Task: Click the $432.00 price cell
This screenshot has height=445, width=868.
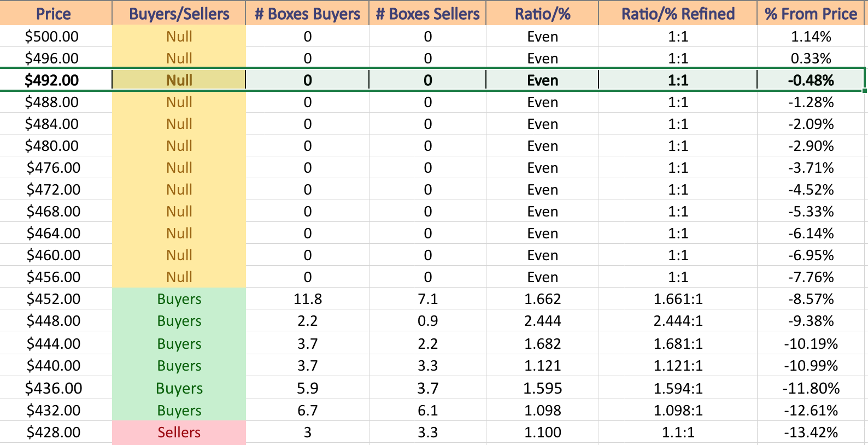Action: (x=56, y=410)
